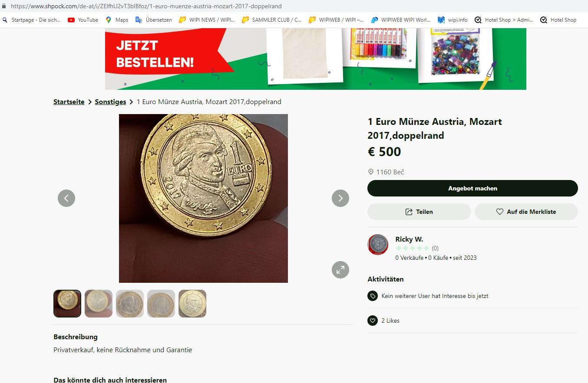The width and height of the screenshot is (588, 383).
Task: Select second coin thumbnail
Action: coord(99,304)
